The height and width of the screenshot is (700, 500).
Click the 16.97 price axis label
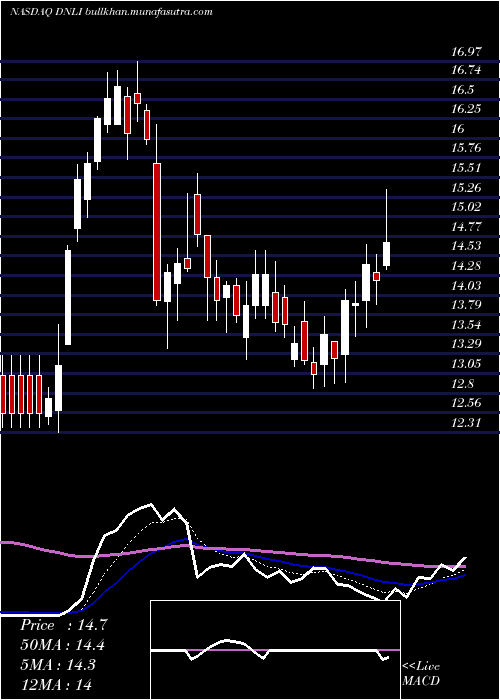click(x=466, y=52)
